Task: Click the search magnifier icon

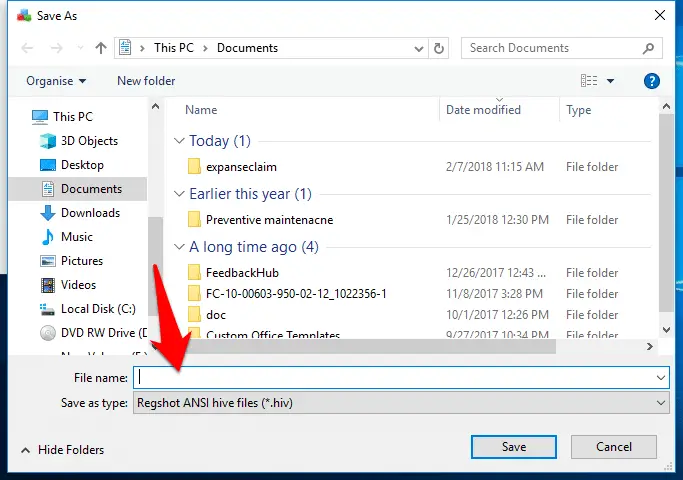Action: [648, 48]
